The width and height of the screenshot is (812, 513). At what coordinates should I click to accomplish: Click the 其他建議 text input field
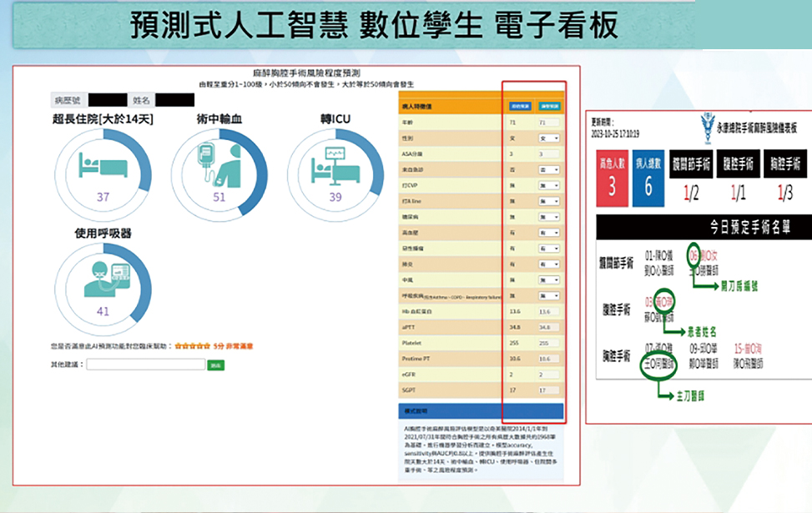146,365
